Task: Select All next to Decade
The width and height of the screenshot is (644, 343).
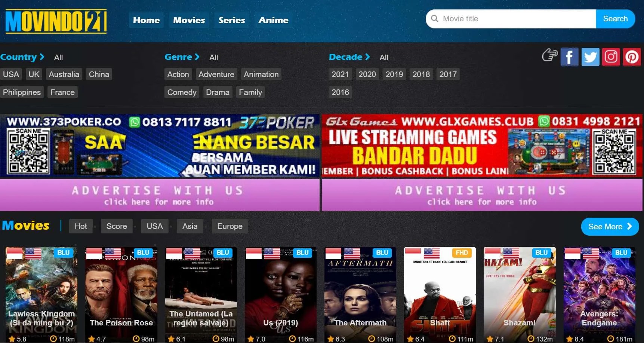Action: point(384,58)
